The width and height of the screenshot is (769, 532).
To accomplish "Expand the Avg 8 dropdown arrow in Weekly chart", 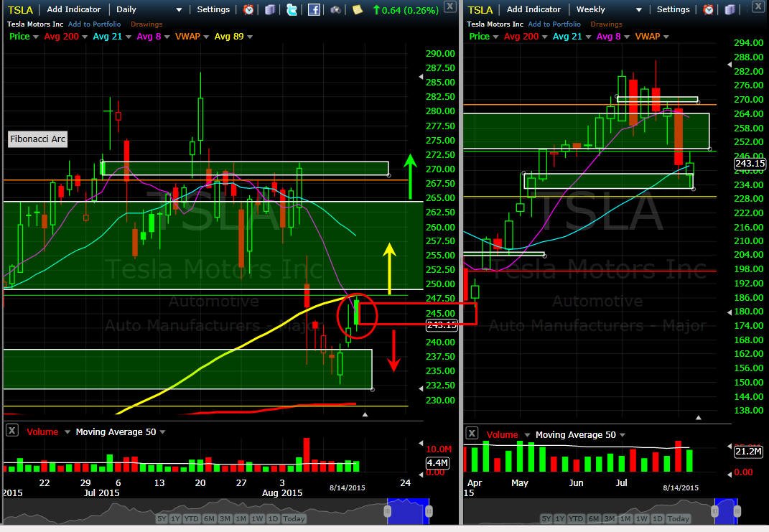I will coord(627,37).
